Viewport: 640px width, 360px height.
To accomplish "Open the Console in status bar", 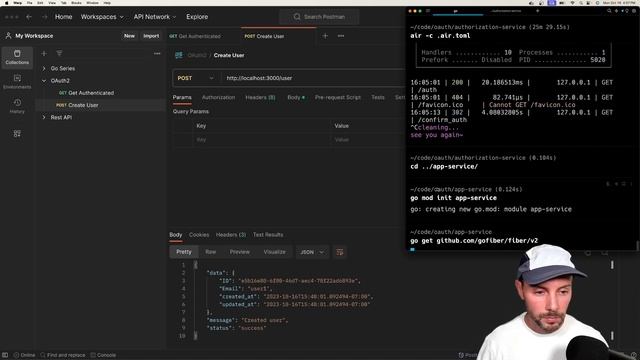I will tap(103, 355).
